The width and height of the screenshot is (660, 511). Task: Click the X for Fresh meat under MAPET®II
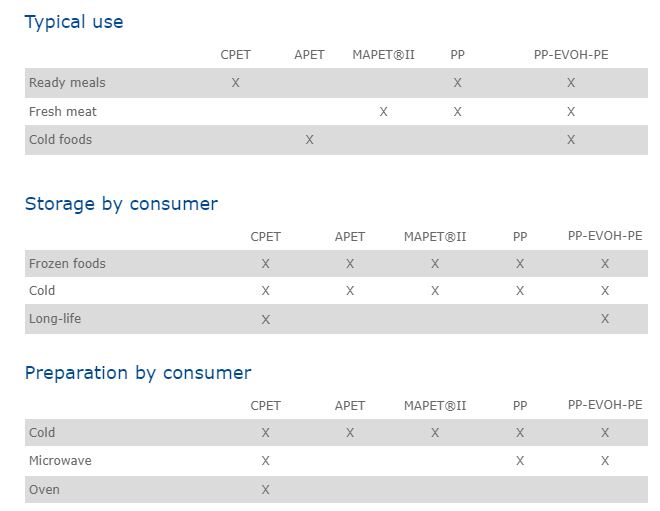pyautogui.click(x=383, y=112)
